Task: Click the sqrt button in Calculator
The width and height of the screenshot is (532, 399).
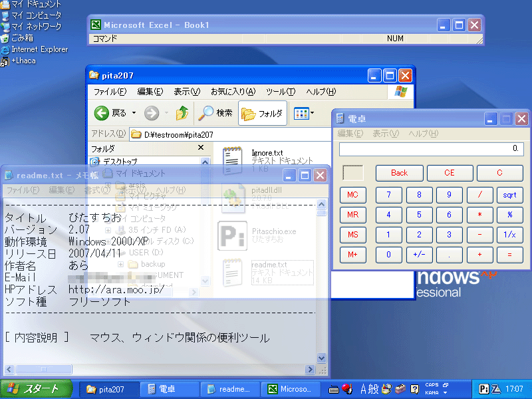Action: tap(509, 195)
